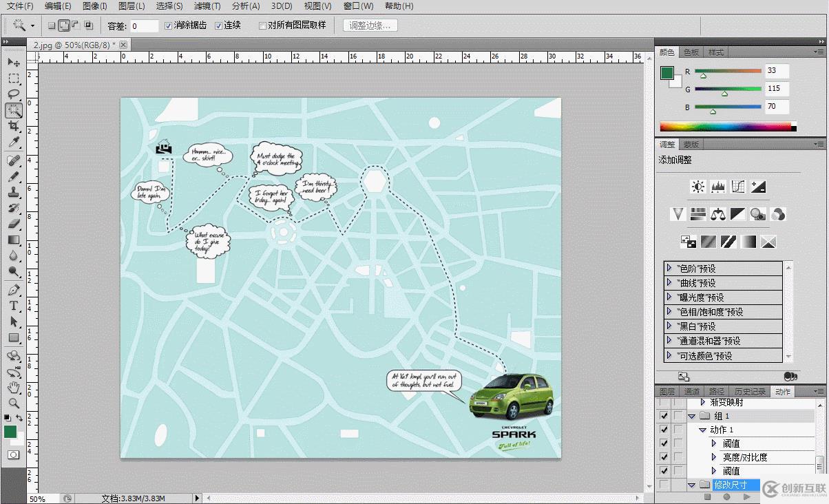Open the 滤镜(T) menu

pos(207,6)
